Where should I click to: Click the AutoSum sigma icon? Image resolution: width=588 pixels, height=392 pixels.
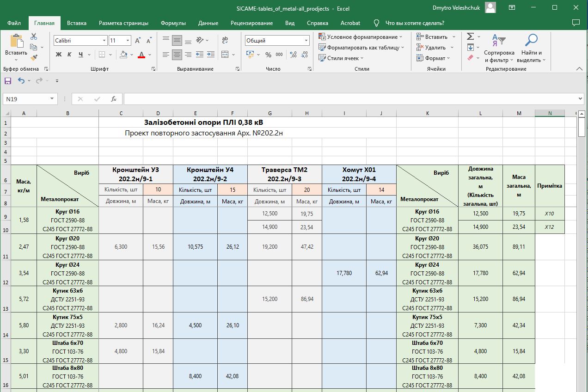pyautogui.click(x=470, y=37)
